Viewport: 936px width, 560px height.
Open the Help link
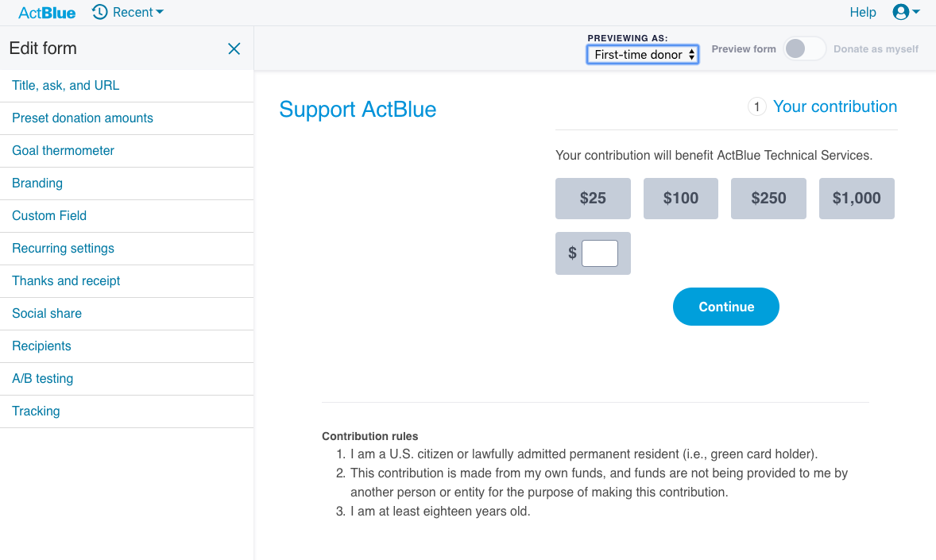pos(863,13)
